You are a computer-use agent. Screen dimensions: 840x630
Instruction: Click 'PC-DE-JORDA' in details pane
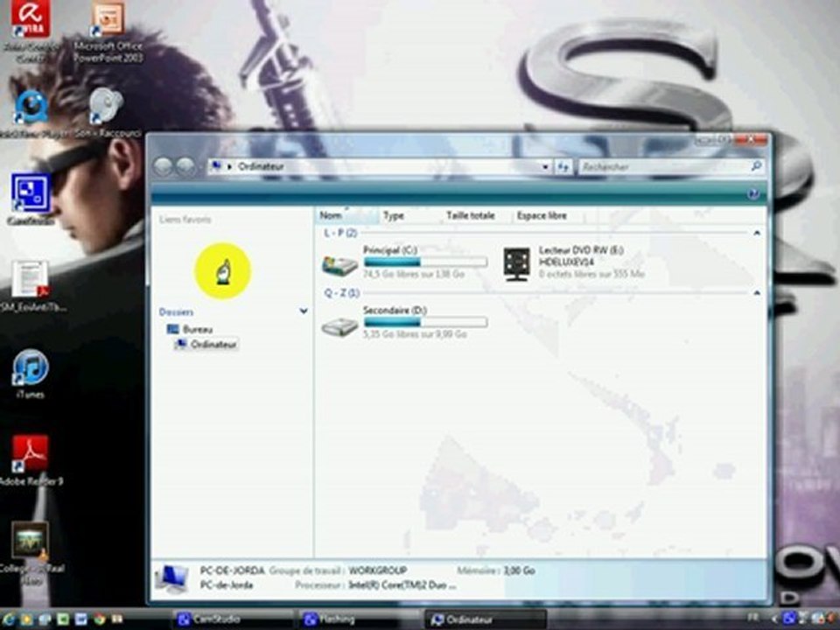click(x=233, y=570)
